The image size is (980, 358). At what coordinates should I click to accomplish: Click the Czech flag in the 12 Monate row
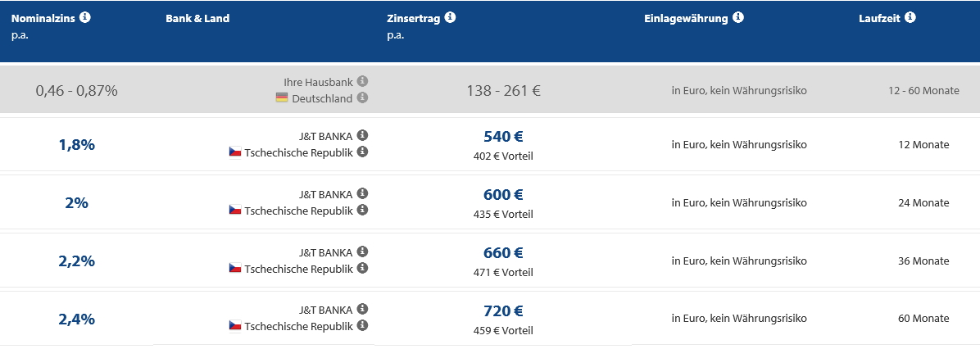(235, 152)
